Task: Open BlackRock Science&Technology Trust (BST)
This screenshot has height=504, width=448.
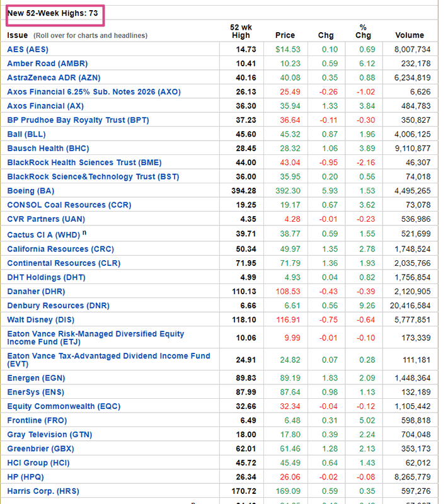Action: pos(93,177)
